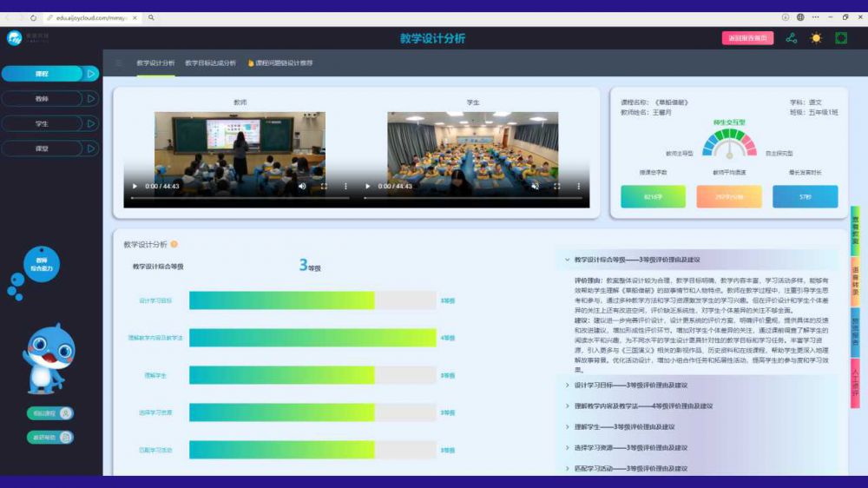
Task: Enter fullscreen on the teacher video
Action: (x=325, y=186)
